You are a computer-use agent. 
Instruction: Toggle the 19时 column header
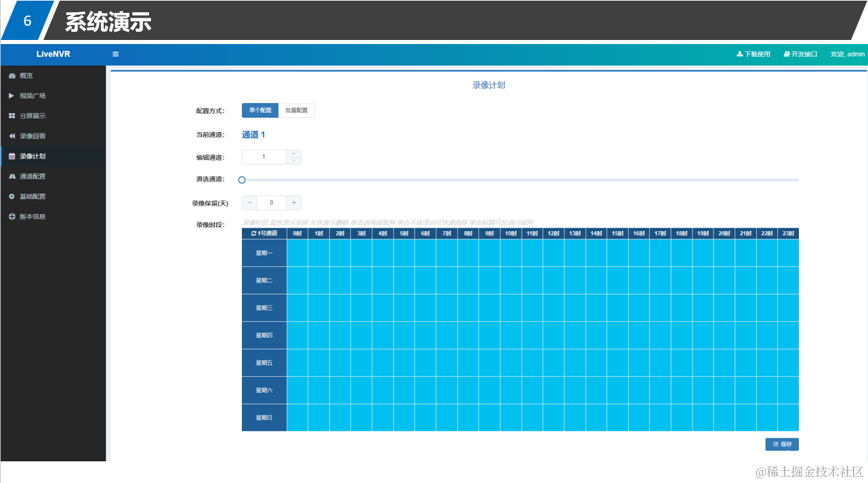[703, 233]
